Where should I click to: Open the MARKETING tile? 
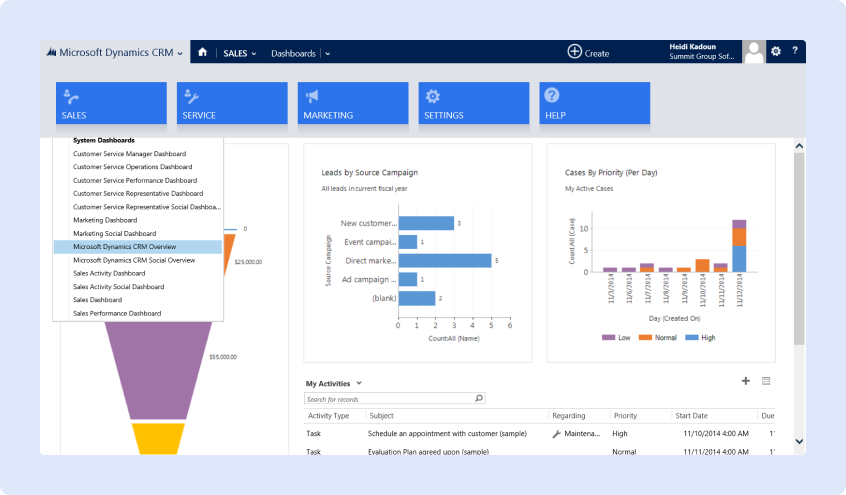(353, 103)
